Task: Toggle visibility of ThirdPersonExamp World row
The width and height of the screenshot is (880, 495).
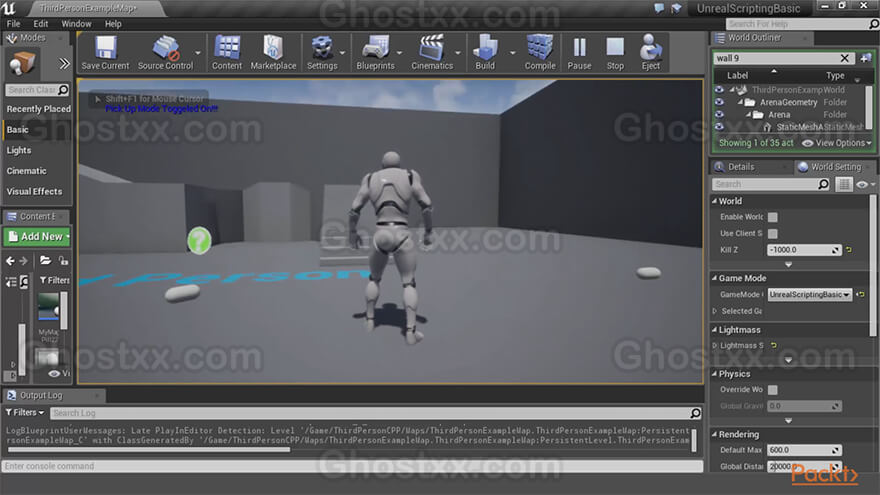Action: [719, 90]
